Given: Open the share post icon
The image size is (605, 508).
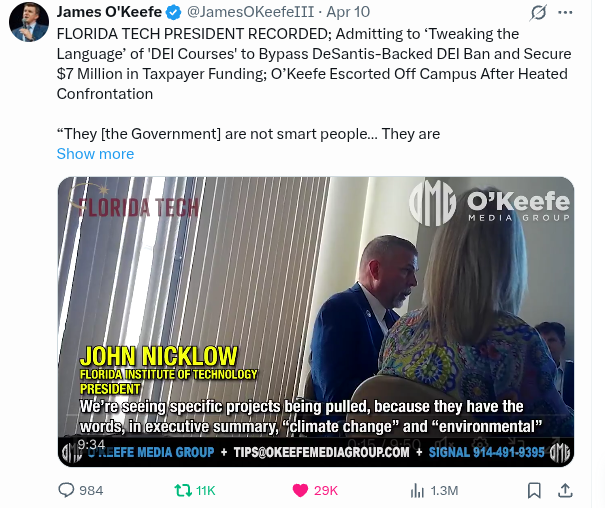Looking at the screenshot, I should (x=565, y=490).
